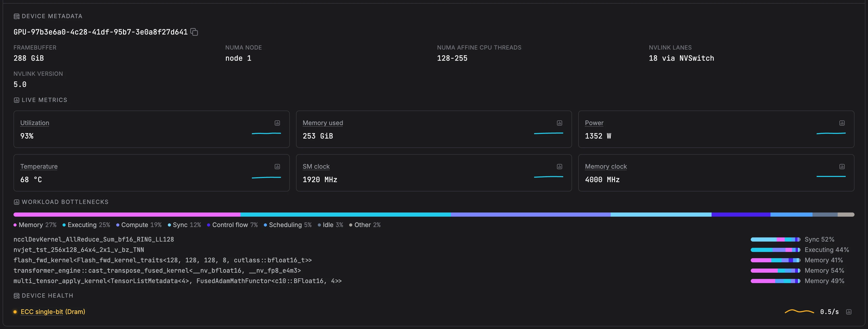Select the Scheduling 5% legend entry
This screenshot has width=868, height=329.
point(288,225)
